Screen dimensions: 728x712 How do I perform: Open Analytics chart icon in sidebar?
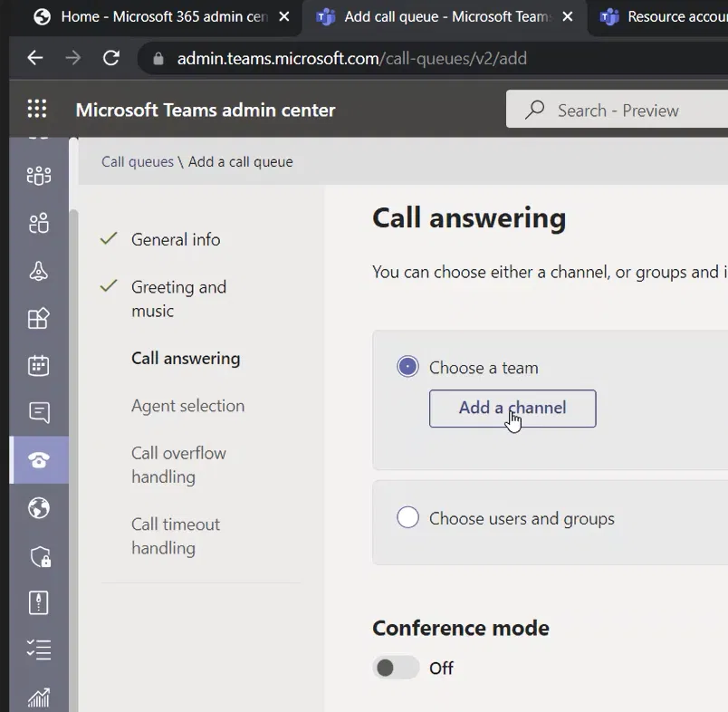click(x=39, y=698)
